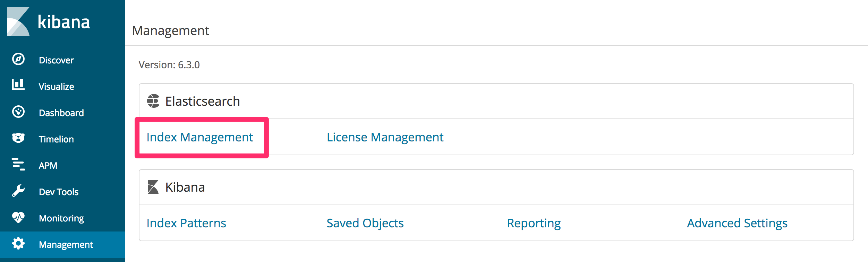This screenshot has width=868, height=262.
Task: Select Dashboard label in sidebar menu
Action: coord(61,113)
